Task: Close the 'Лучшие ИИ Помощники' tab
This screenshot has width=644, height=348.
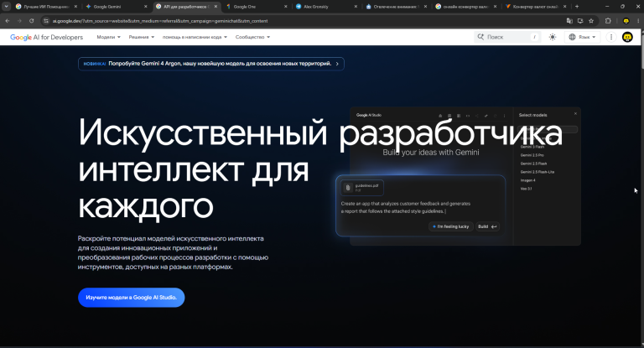Action: 75,7
